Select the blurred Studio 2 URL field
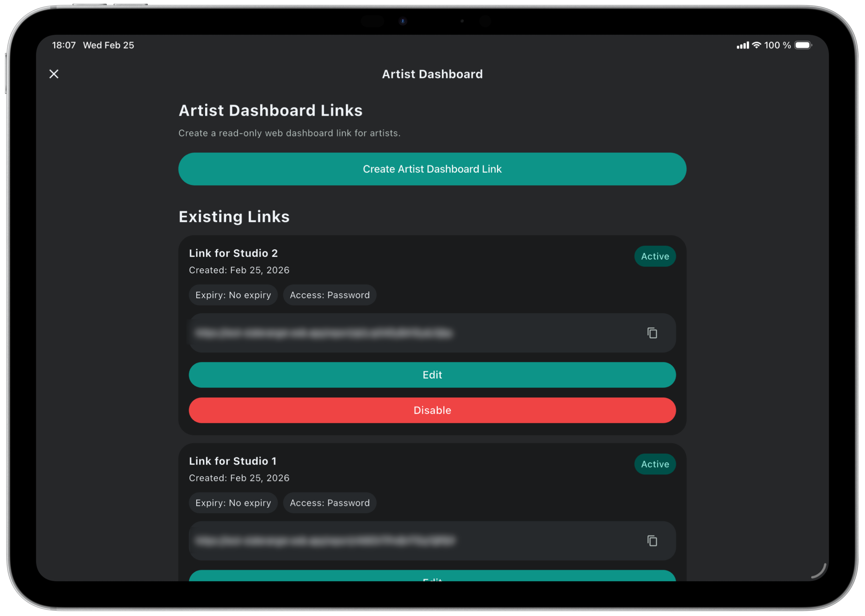This screenshot has width=865, height=616. coord(324,333)
